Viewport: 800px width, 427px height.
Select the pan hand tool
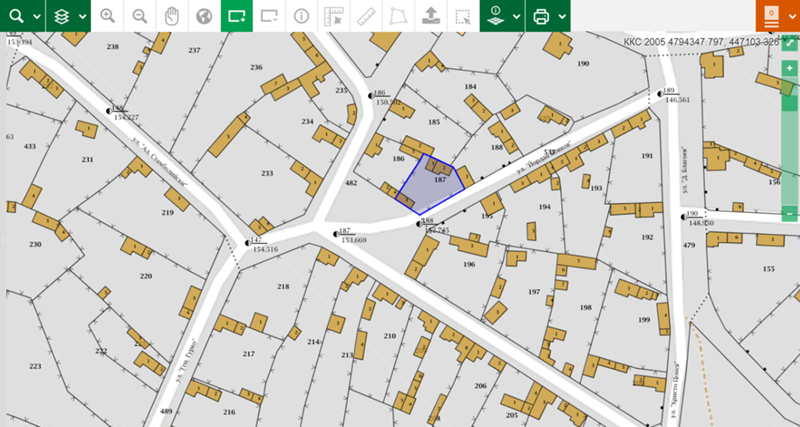(172, 16)
